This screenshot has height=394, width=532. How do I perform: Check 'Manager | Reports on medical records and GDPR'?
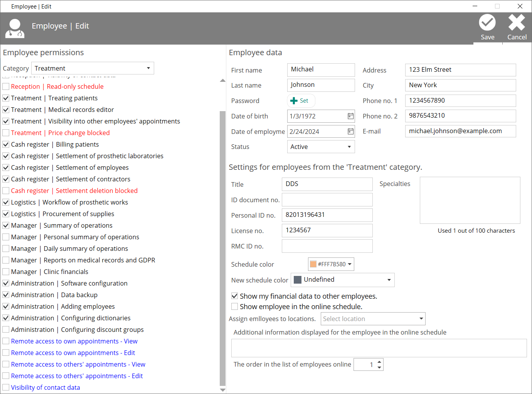tap(6, 260)
